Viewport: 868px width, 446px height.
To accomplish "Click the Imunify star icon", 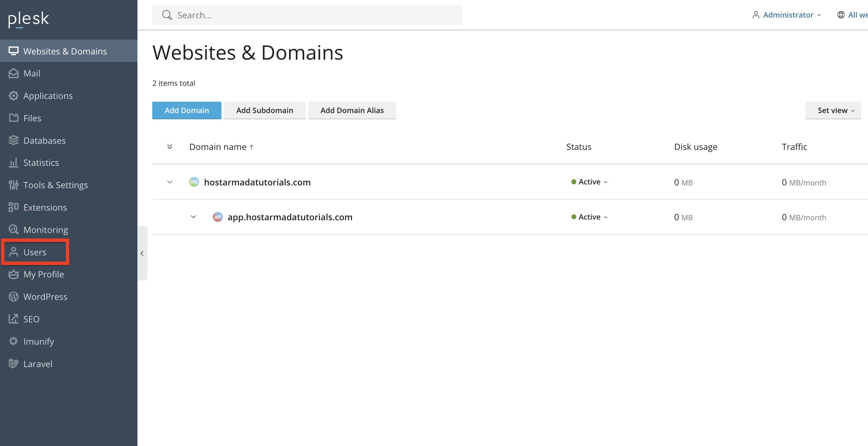I will (13, 341).
